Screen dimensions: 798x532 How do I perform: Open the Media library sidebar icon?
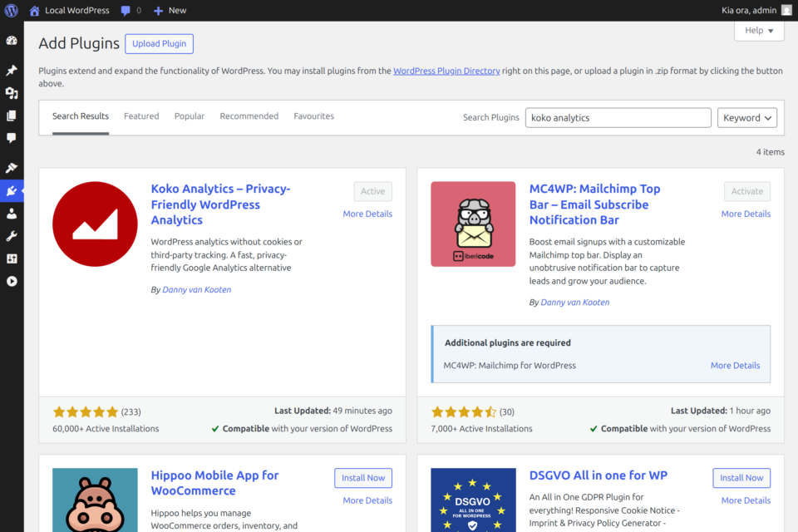click(12, 93)
